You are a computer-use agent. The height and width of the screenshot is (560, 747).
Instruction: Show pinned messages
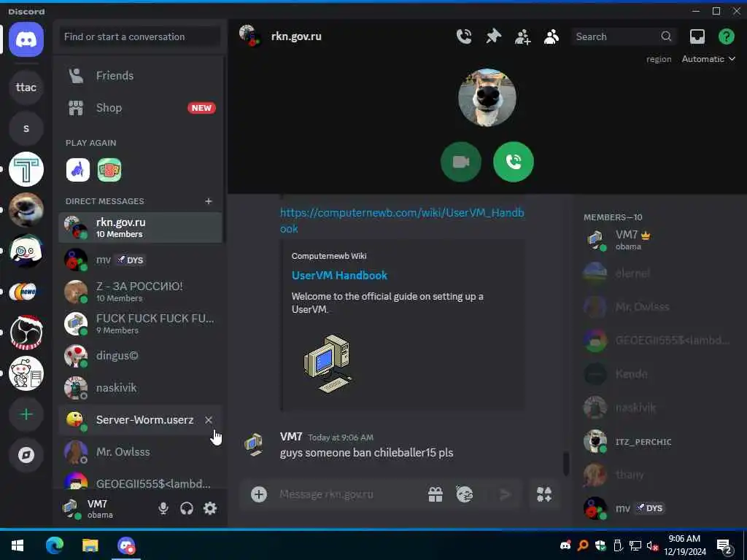(x=494, y=36)
